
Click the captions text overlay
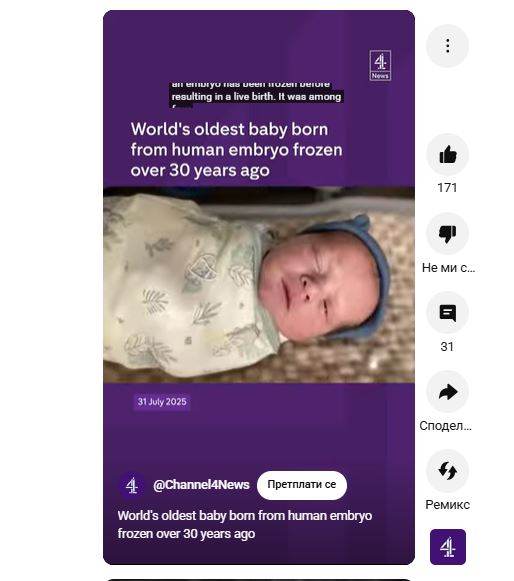click(256, 95)
